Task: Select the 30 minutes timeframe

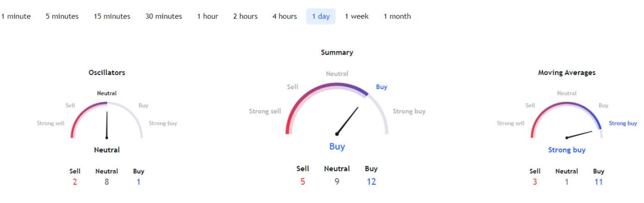Action: pos(164,16)
